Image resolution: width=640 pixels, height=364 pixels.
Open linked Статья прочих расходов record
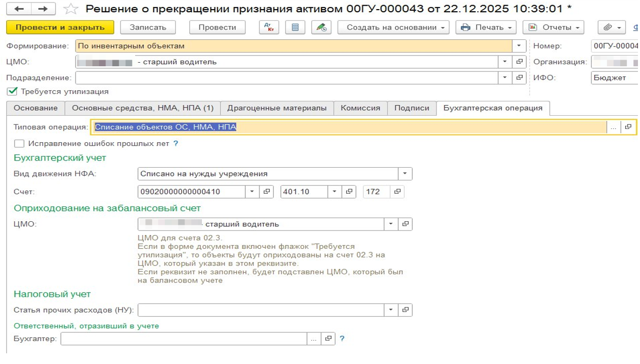(x=405, y=310)
